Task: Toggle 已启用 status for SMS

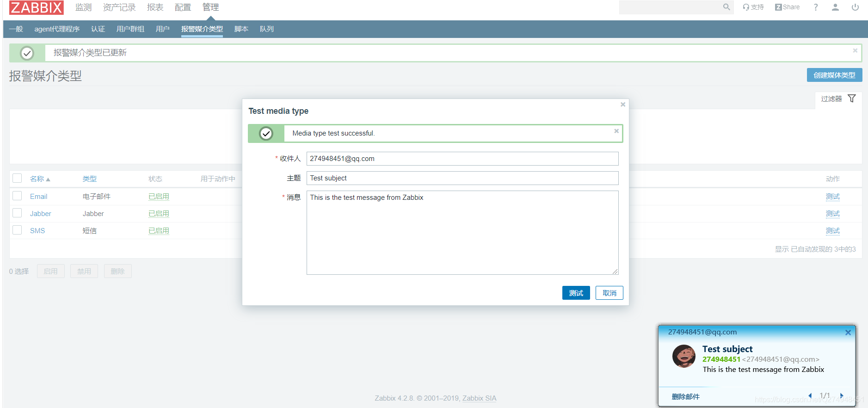Action: [159, 231]
